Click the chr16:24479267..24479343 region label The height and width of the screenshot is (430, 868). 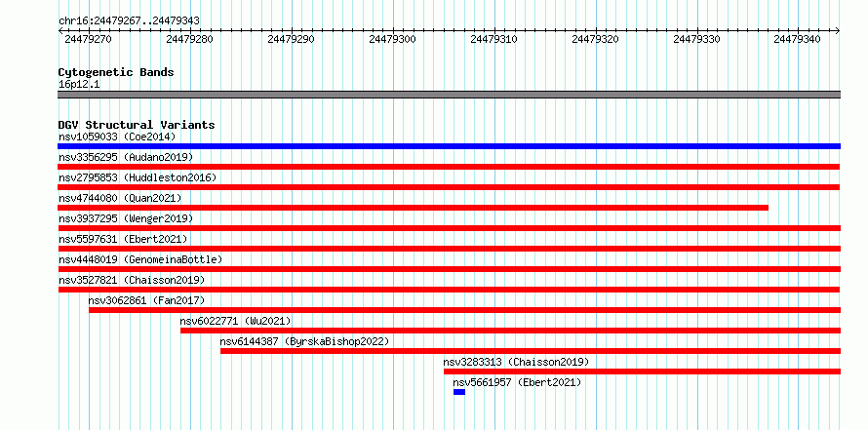[x=129, y=21]
